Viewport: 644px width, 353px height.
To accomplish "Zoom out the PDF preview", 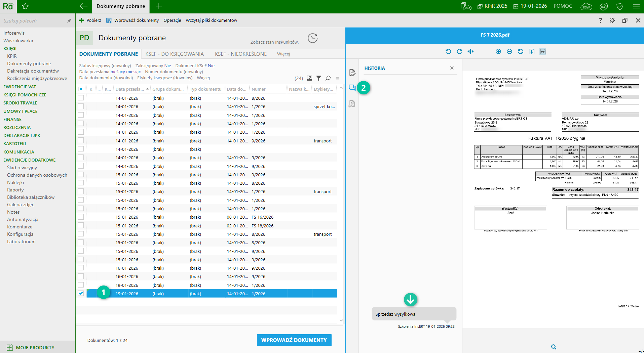I will tap(509, 51).
